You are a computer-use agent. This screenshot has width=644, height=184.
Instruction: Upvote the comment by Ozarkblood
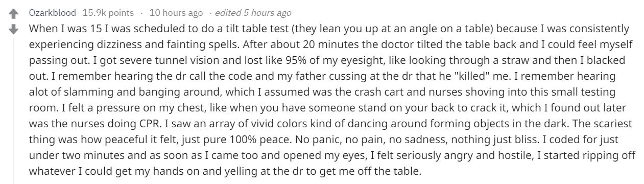point(14,12)
